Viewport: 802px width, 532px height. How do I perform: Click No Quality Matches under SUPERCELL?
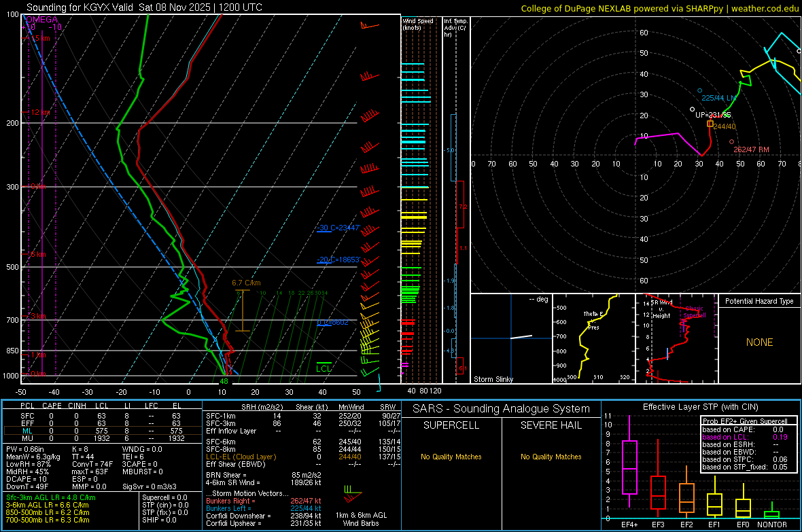451,457
